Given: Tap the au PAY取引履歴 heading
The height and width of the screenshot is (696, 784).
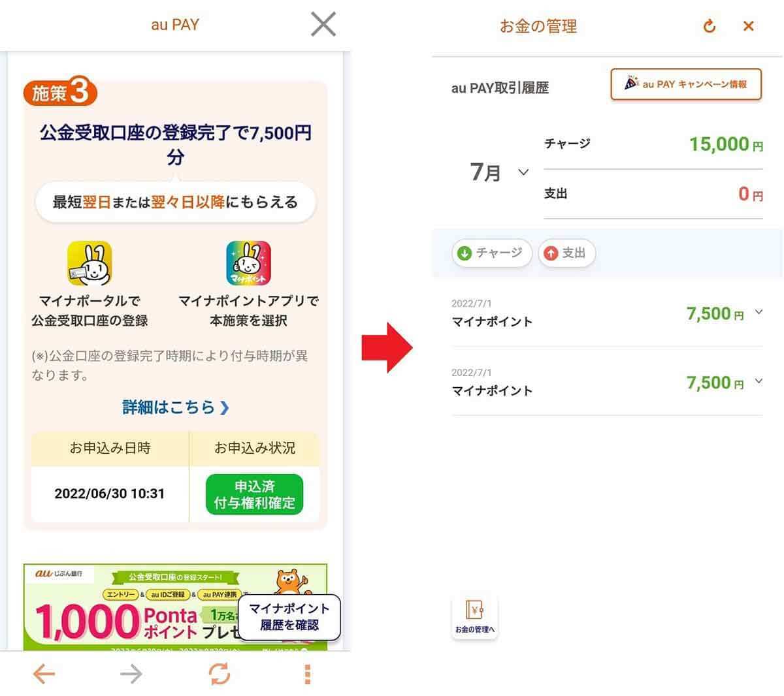Looking at the screenshot, I should pos(500,88).
